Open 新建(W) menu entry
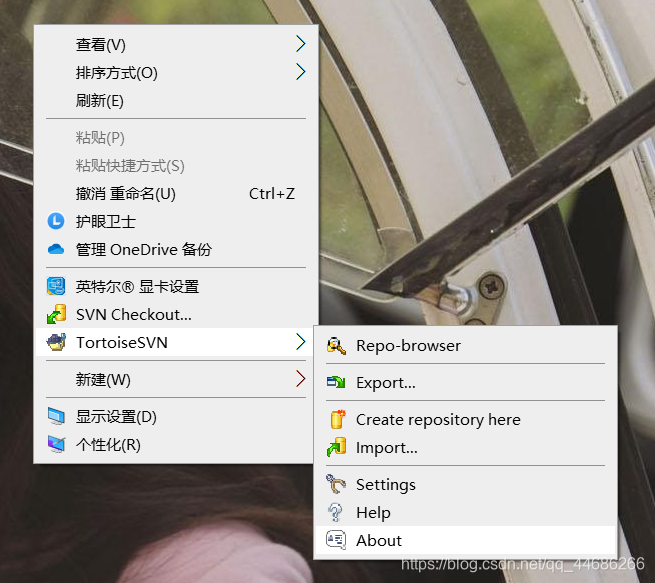 tap(176, 379)
